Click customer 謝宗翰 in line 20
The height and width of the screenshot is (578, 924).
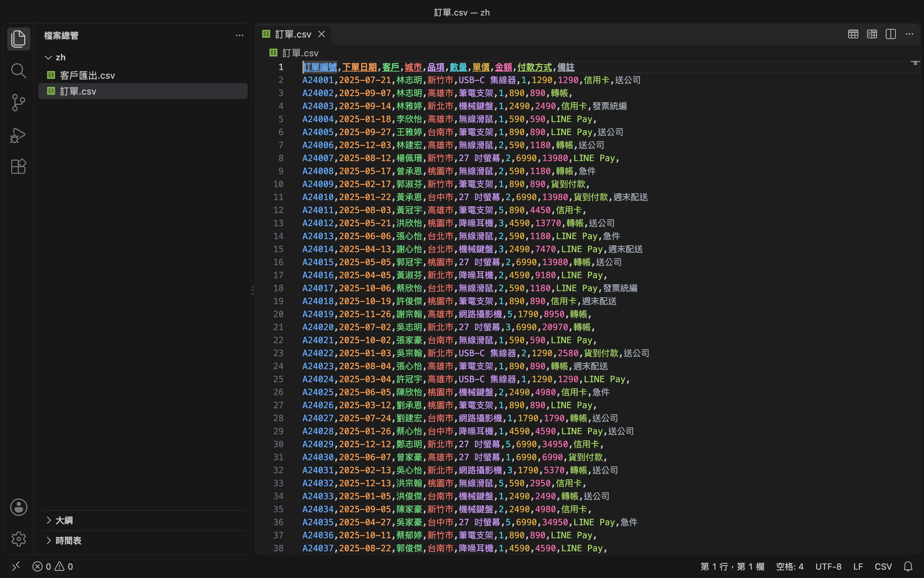409,314
